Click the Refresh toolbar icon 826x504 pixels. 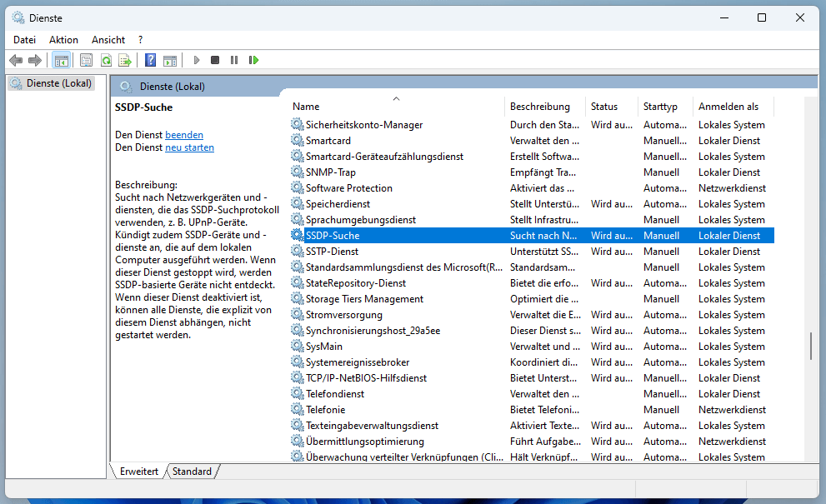106,60
